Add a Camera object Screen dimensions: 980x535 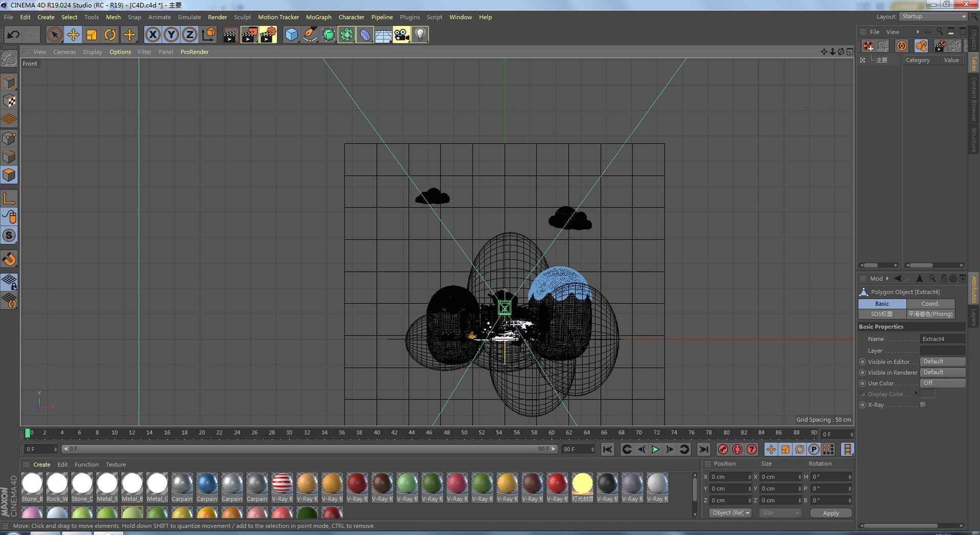point(402,35)
